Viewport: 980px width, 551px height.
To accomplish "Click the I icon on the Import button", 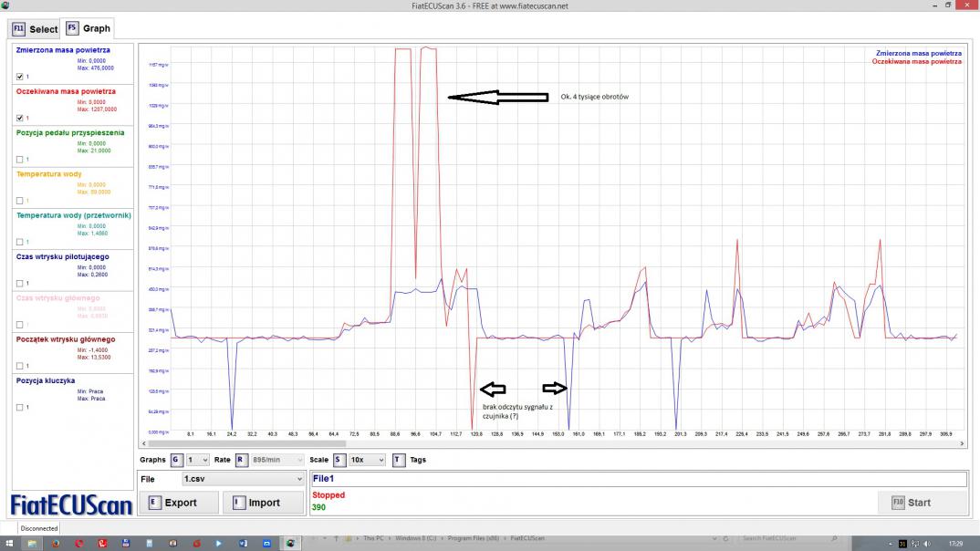I will coord(239,503).
